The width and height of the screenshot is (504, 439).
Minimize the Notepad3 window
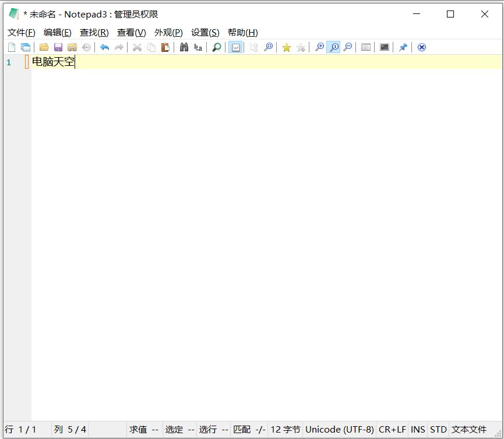coord(417,14)
